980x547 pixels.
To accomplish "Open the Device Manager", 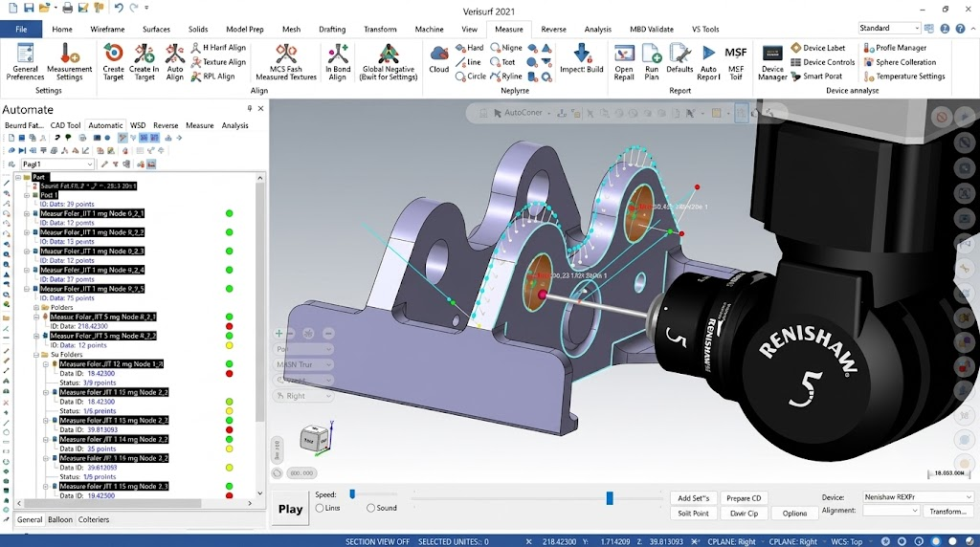I will (772, 62).
